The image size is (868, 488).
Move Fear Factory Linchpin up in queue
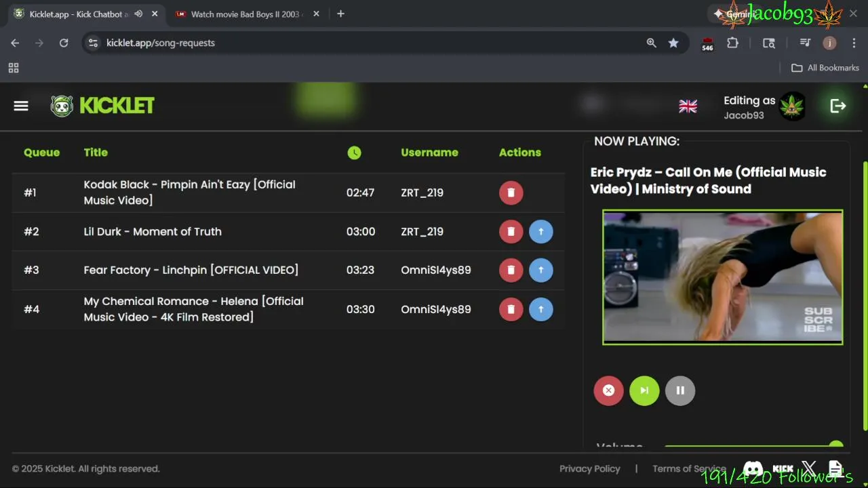point(540,270)
